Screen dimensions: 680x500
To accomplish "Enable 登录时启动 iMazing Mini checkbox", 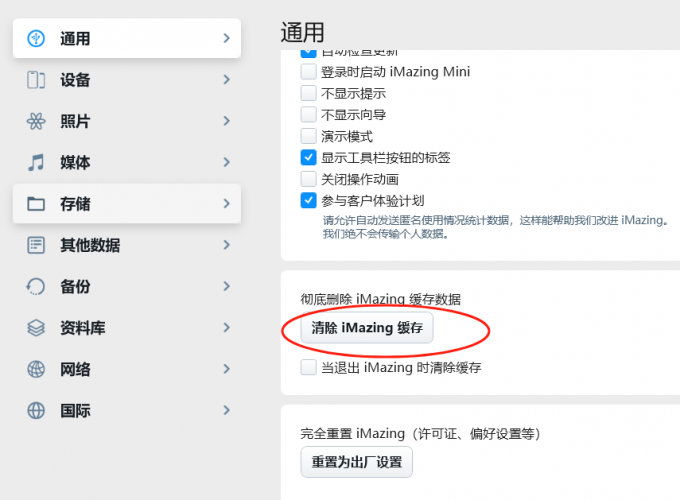I will click(308, 72).
